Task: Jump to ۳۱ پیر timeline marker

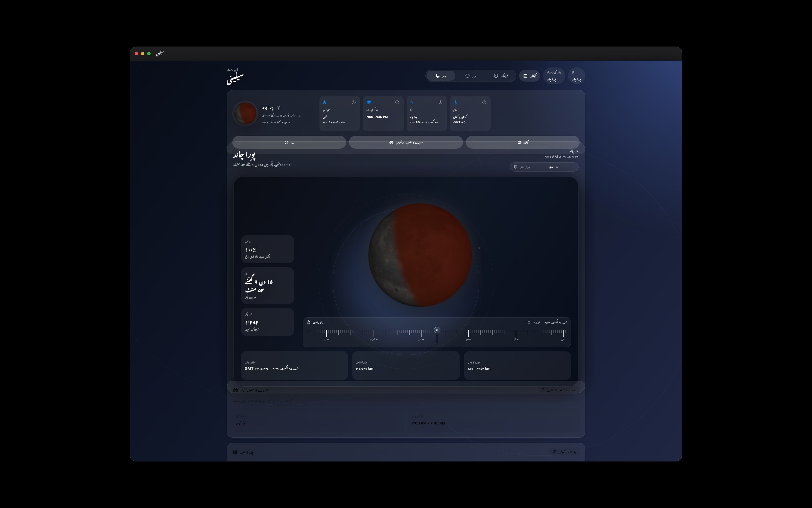Action: (x=563, y=340)
